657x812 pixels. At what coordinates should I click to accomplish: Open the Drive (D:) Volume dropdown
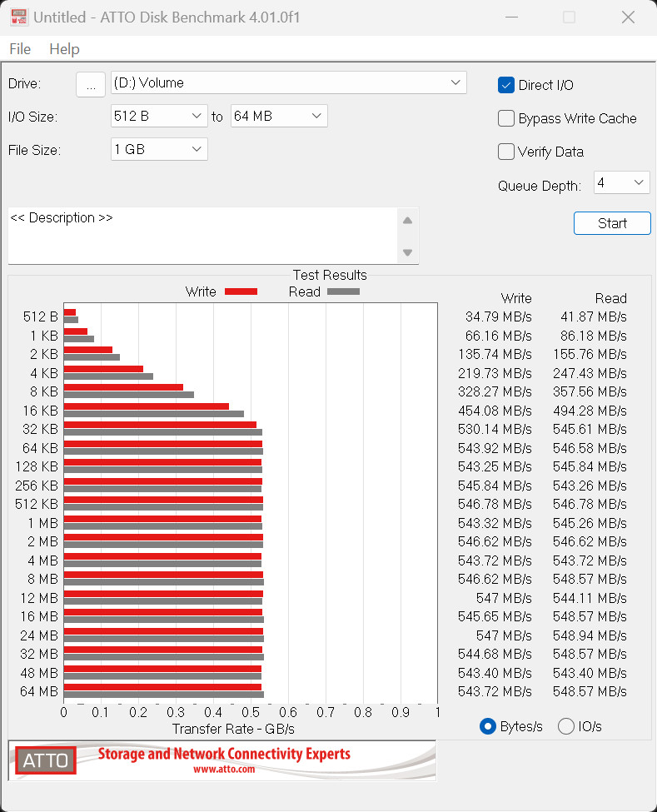288,82
